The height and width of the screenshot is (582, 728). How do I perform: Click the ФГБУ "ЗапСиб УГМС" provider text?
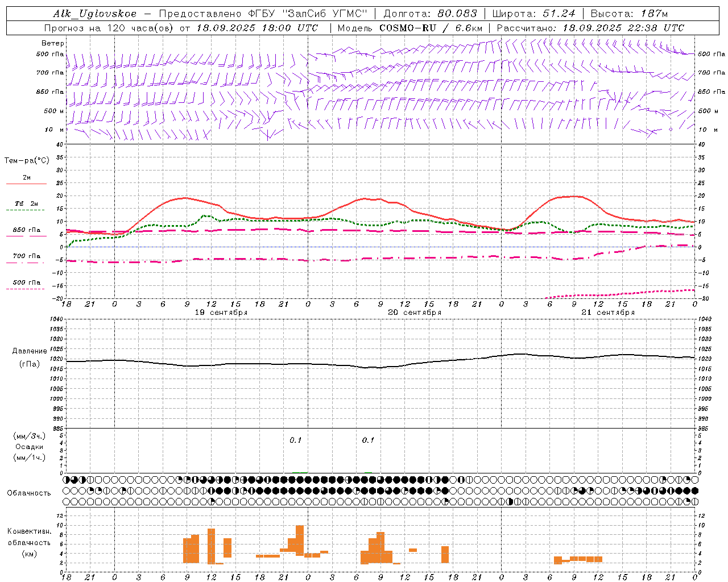(308, 14)
